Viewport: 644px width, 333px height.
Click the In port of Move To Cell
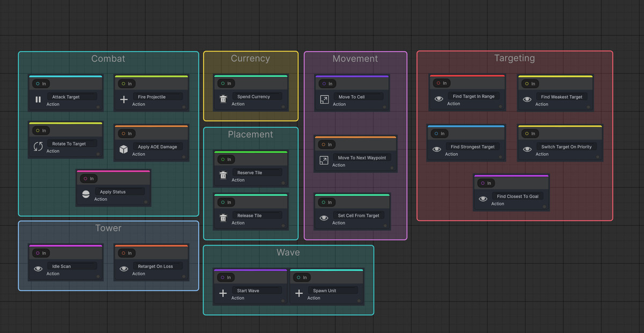pos(326,84)
